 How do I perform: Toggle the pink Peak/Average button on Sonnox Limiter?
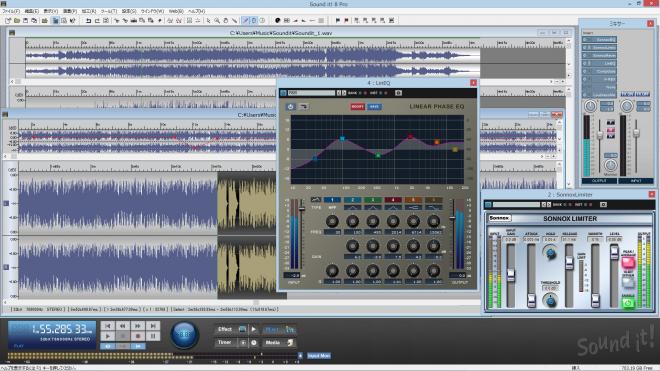628,263
